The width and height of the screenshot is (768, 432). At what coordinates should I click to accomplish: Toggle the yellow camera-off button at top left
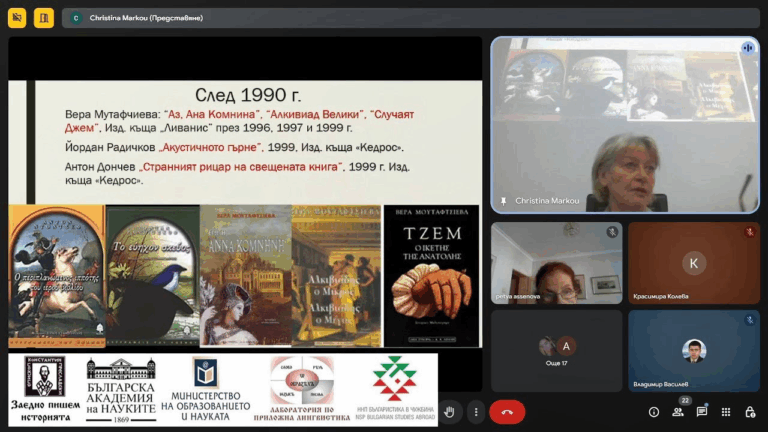(x=17, y=17)
